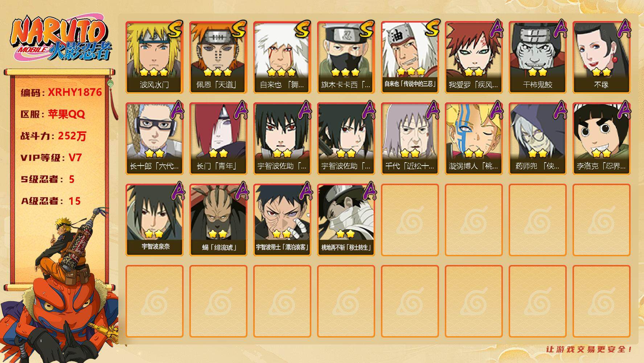Open the 宇智波带土「漂泊浪客」 card

click(282, 220)
